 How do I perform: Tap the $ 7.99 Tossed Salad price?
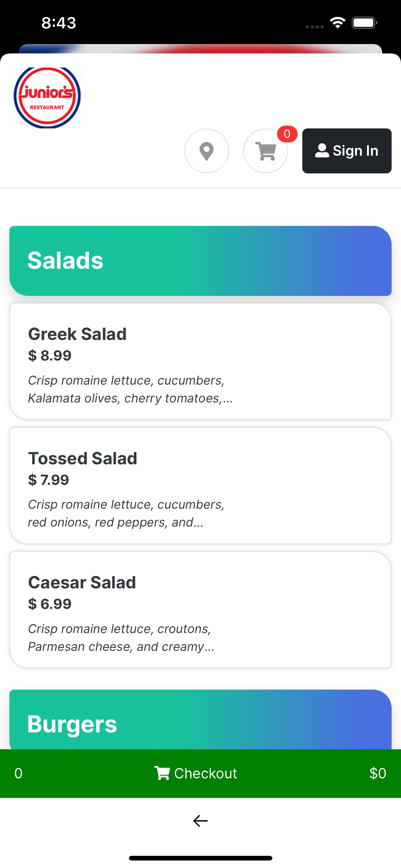[48, 480]
